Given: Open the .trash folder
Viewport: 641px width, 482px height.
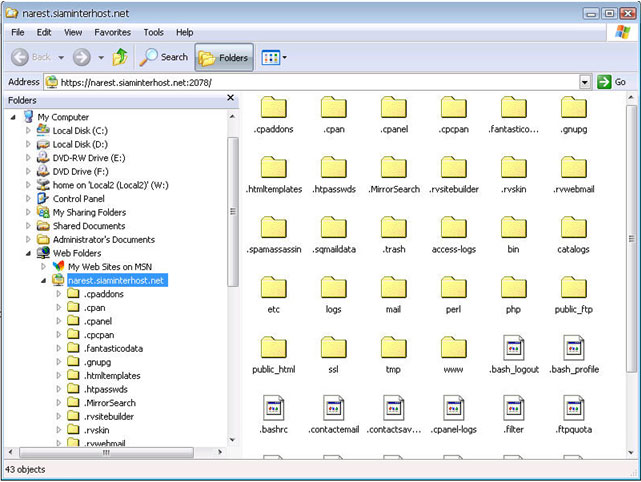Looking at the screenshot, I should coord(393,229).
